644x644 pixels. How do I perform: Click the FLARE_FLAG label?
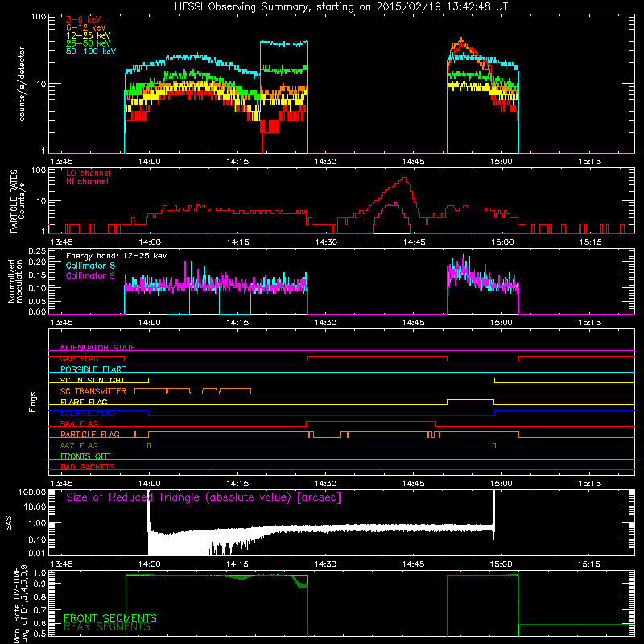pos(84,402)
